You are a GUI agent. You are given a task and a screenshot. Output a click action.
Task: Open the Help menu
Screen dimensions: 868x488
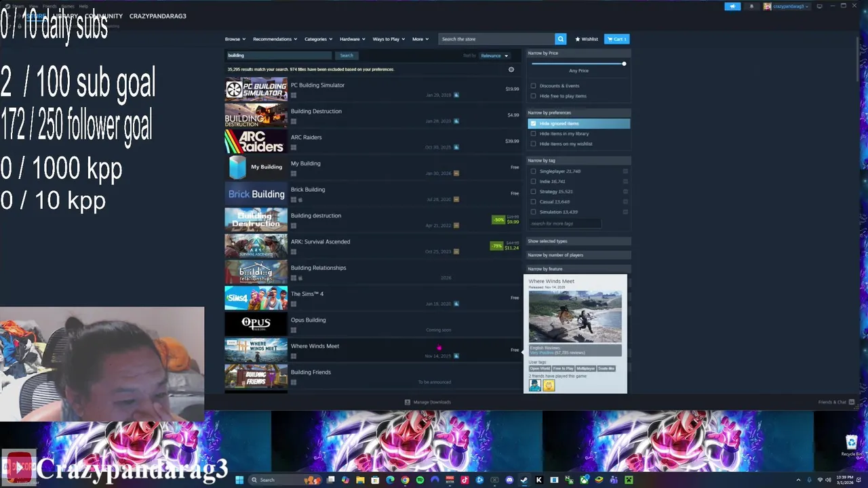pos(83,5)
